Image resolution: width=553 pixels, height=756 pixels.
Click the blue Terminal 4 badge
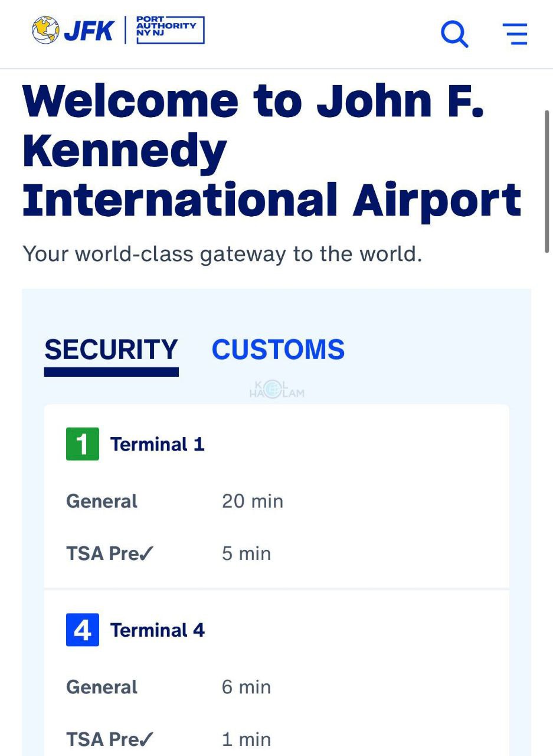click(83, 630)
